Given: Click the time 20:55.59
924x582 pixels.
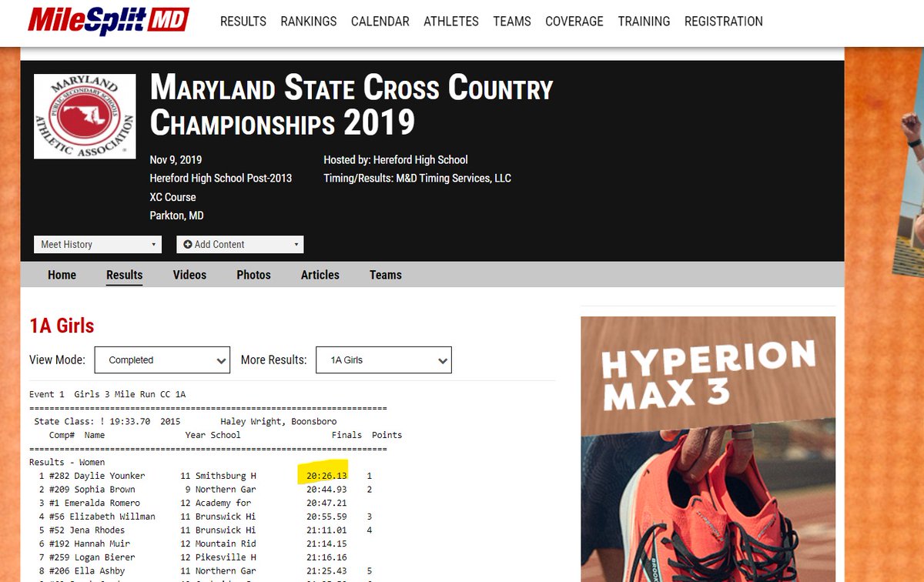Looking at the screenshot, I should pos(326,517).
